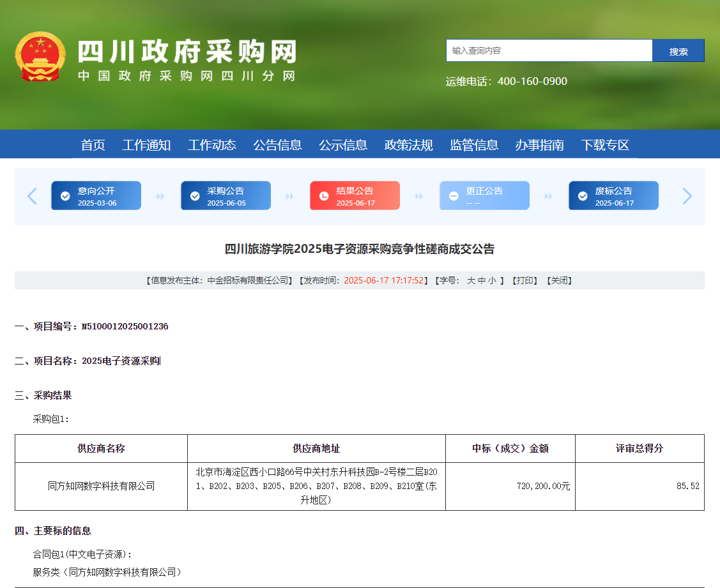This screenshot has width=720, height=588.
Task: Select the 意向公开 2025-03-06 stage
Action: (96, 195)
